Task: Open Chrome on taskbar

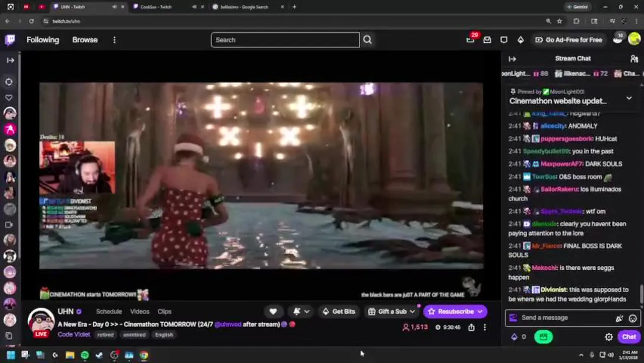Action: pyautogui.click(x=144, y=355)
